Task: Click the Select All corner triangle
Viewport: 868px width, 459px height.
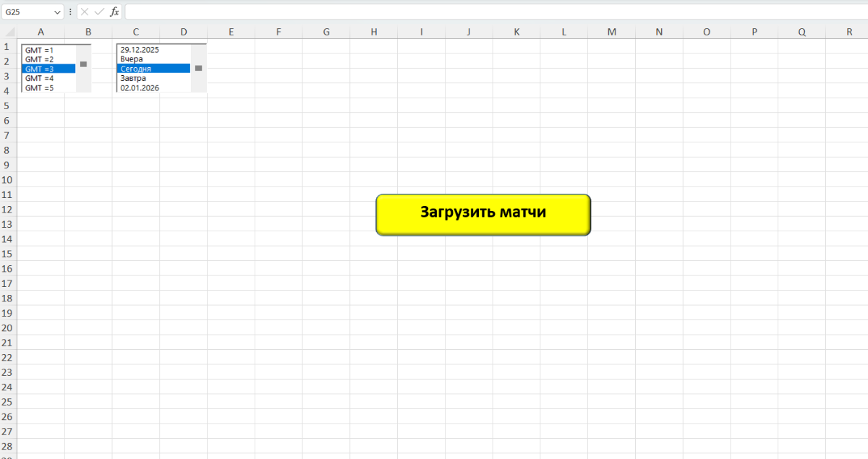Action: click(9, 32)
